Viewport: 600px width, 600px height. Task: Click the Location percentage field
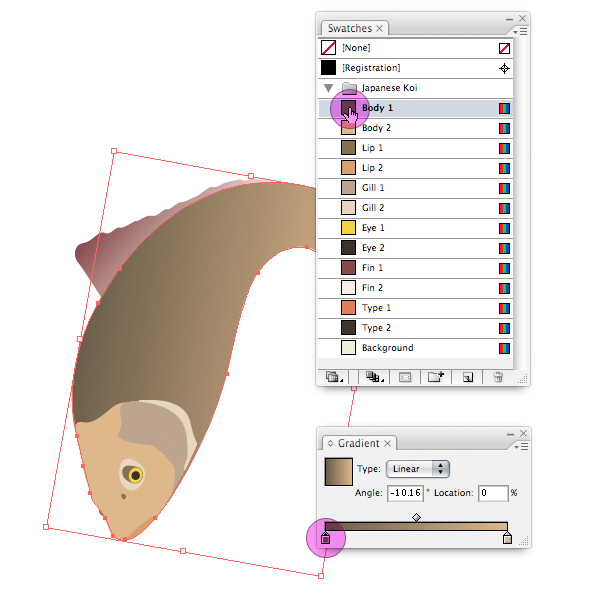coord(493,493)
